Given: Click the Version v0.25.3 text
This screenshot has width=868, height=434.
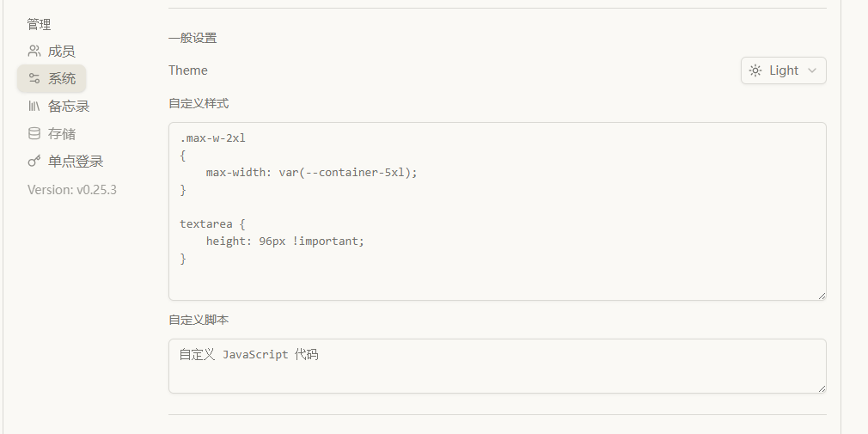Looking at the screenshot, I should pos(72,189).
